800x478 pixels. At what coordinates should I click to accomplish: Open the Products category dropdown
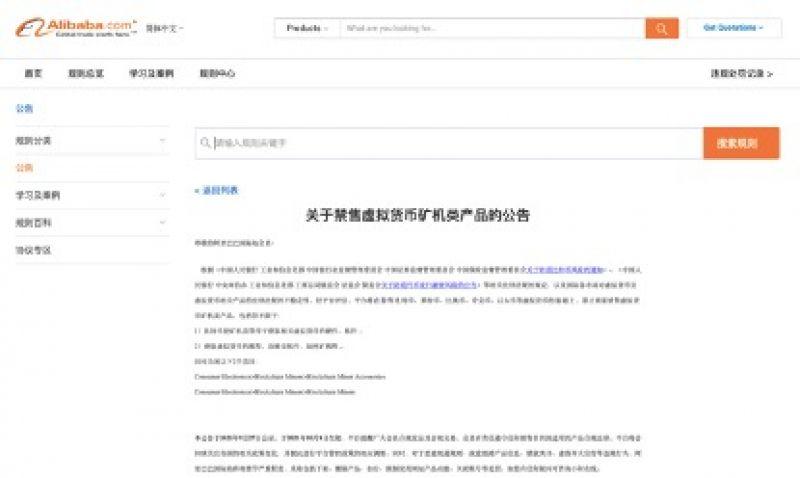(x=307, y=28)
